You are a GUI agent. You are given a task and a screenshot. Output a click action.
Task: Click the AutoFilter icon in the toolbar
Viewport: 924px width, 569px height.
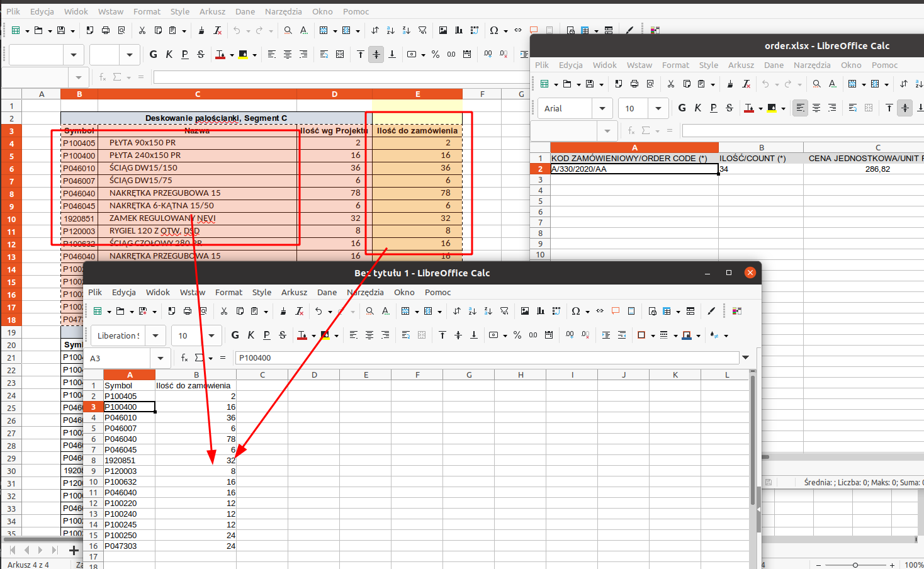[504, 311]
